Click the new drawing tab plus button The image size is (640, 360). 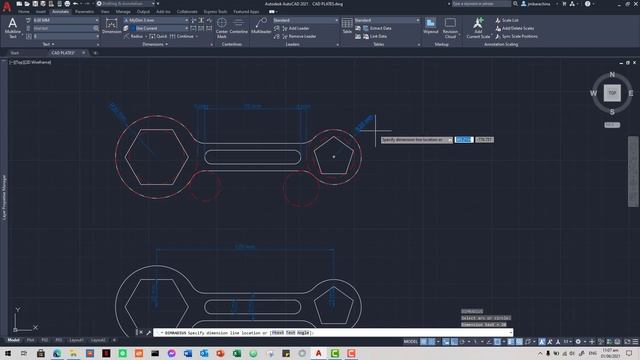click(95, 53)
